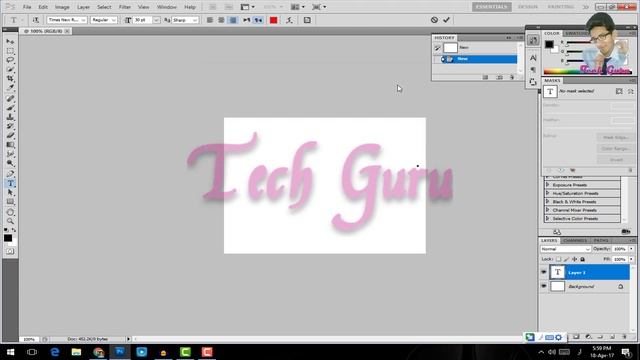
Task: Select the Horizontal Type tool
Action: tap(10, 183)
